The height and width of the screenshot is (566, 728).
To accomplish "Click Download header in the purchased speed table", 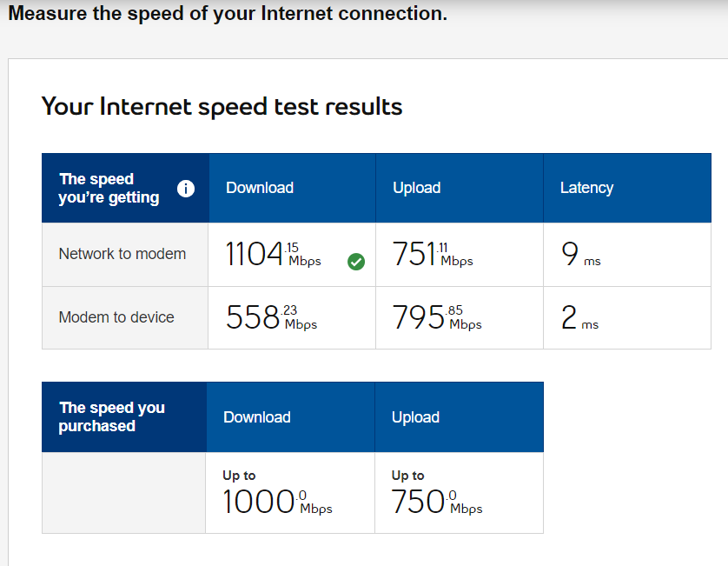I will click(x=257, y=417).
